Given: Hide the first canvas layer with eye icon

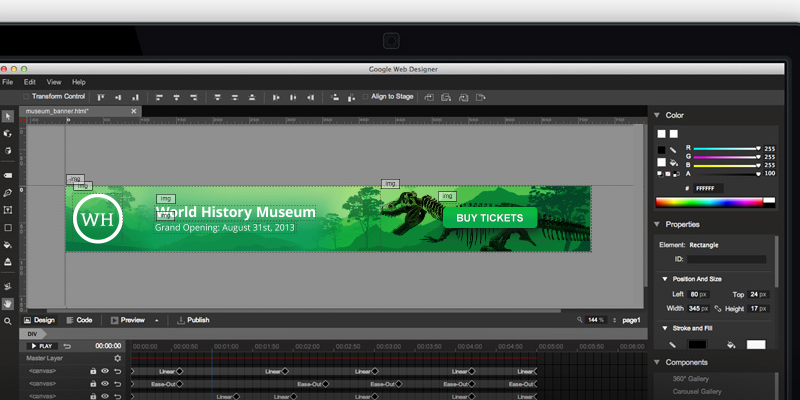Looking at the screenshot, I should (104, 371).
